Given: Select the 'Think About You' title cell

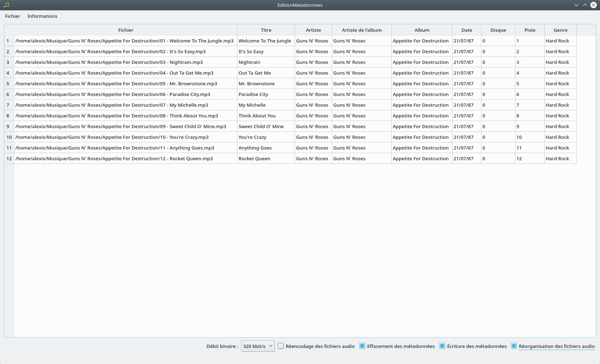Looking at the screenshot, I should coord(266,116).
